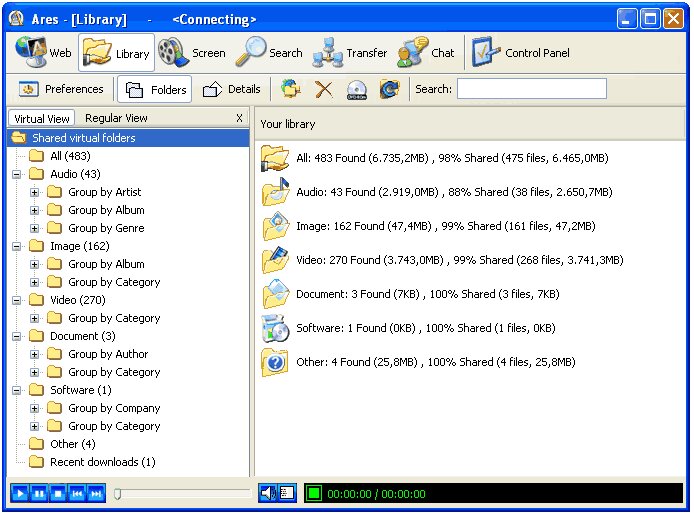Click the green square status indicator
This screenshot has height=516, width=694.
point(314,493)
